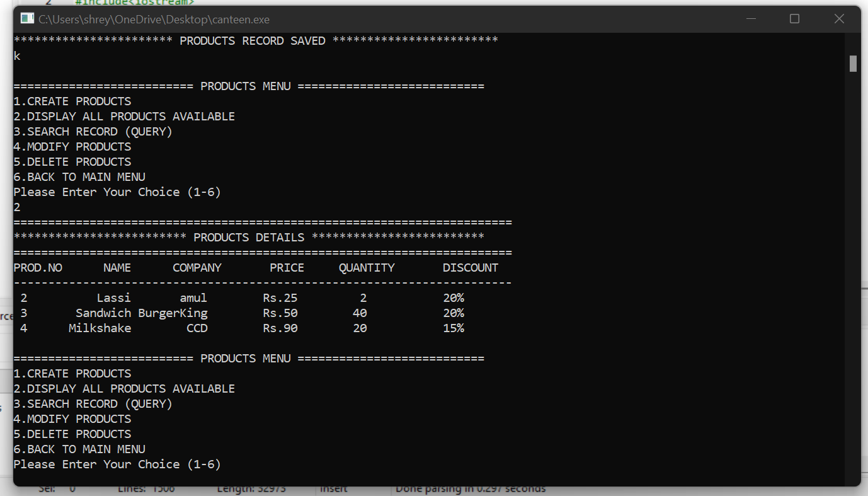The height and width of the screenshot is (496, 868).
Task: Click the quantity 40 in the Sandwich row
Action: click(360, 313)
